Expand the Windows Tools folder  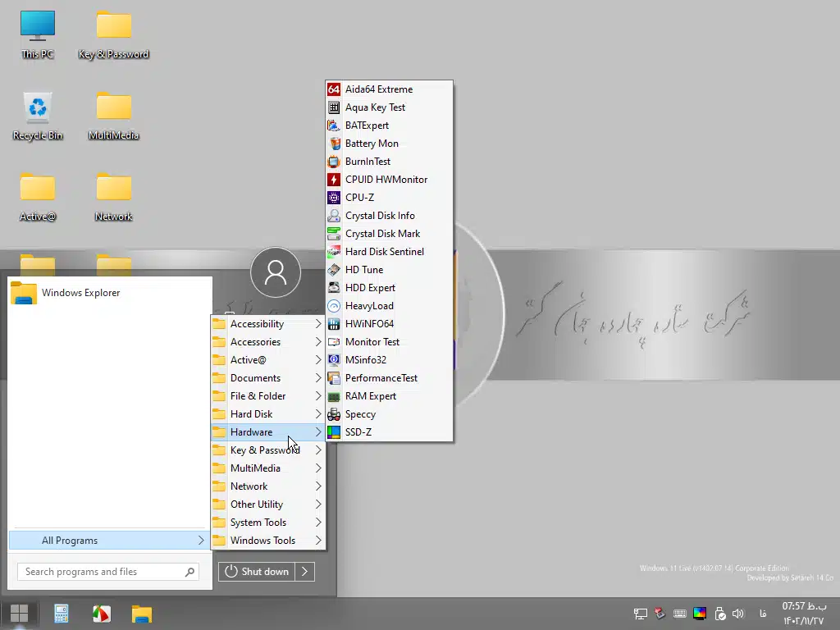[262, 541]
